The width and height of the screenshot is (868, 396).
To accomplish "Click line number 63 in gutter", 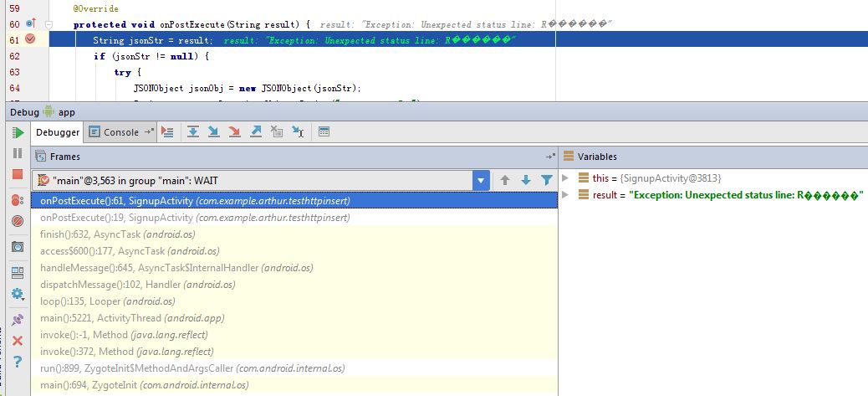I will point(14,72).
